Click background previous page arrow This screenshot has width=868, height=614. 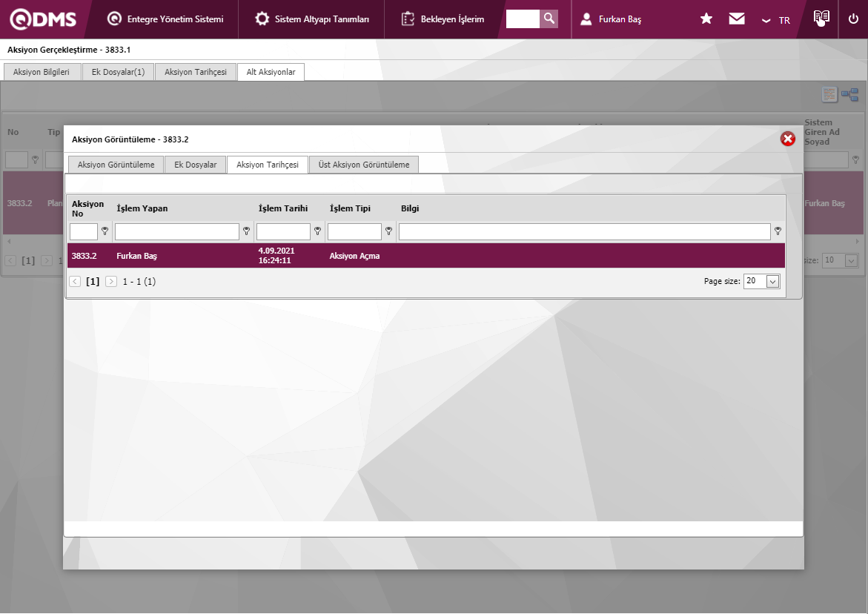pyautogui.click(x=10, y=260)
